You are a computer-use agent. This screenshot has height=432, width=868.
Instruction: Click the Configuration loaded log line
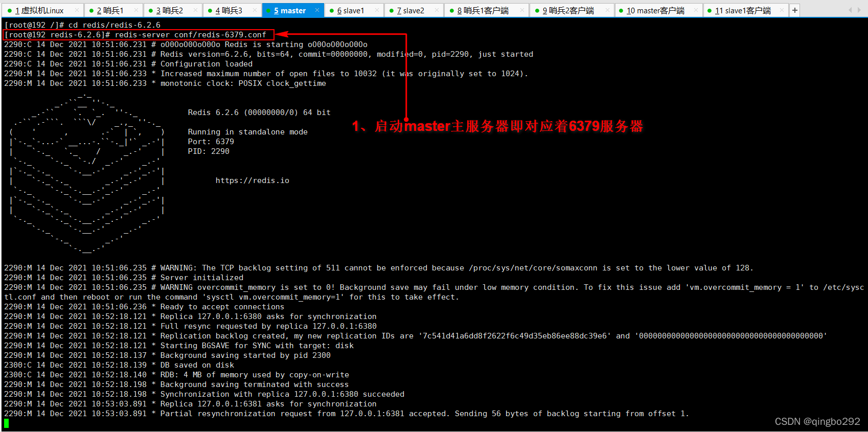point(128,64)
